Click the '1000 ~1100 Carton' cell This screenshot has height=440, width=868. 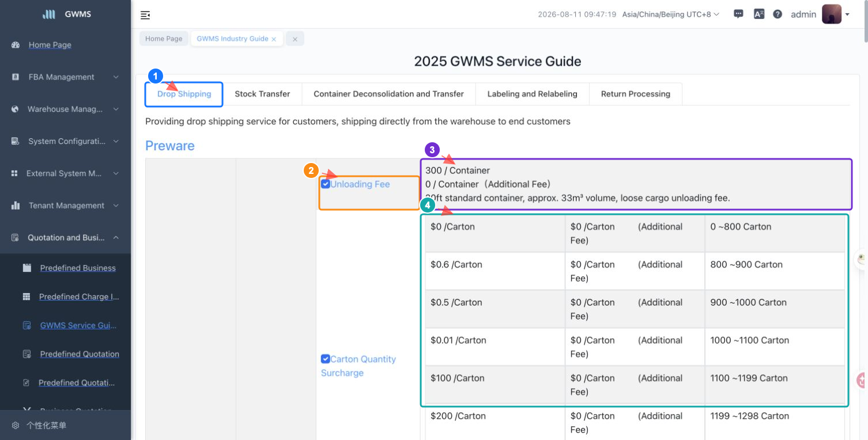(x=775, y=347)
